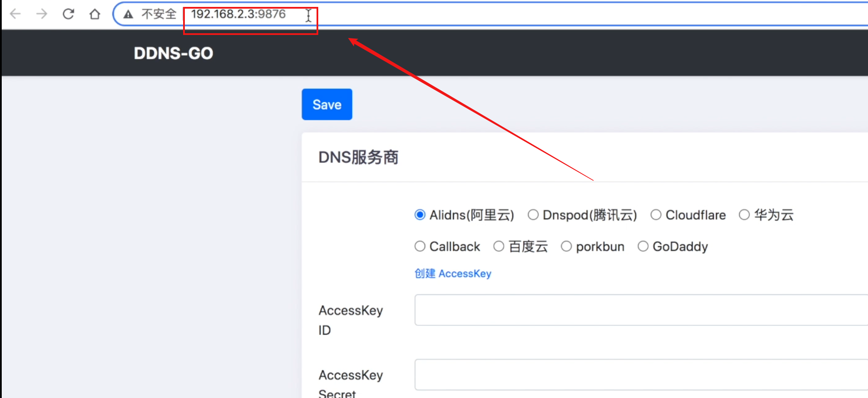868x398 pixels.
Task: Click the Save button
Action: tap(326, 104)
